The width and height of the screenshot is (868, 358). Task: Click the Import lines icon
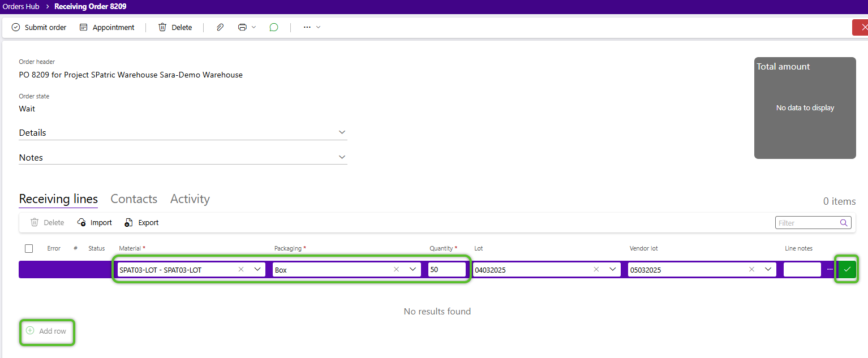pyautogui.click(x=82, y=223)
